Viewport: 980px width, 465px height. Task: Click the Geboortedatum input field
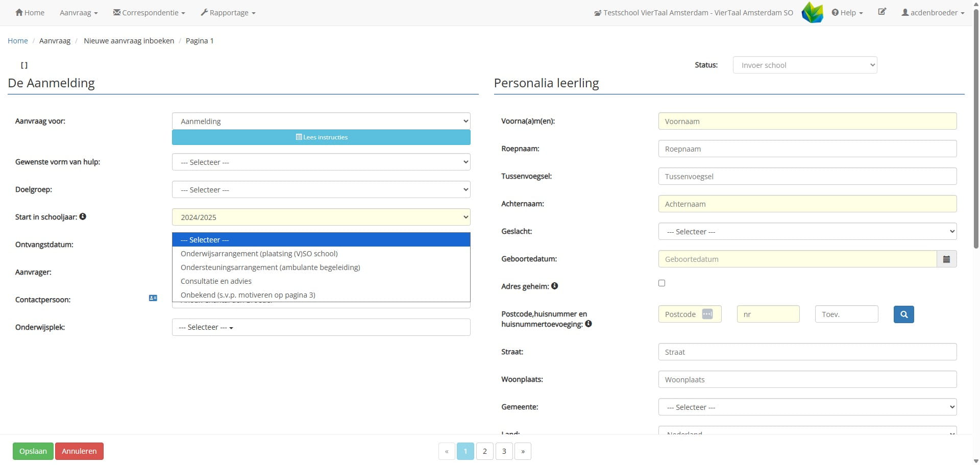(797, 259)
